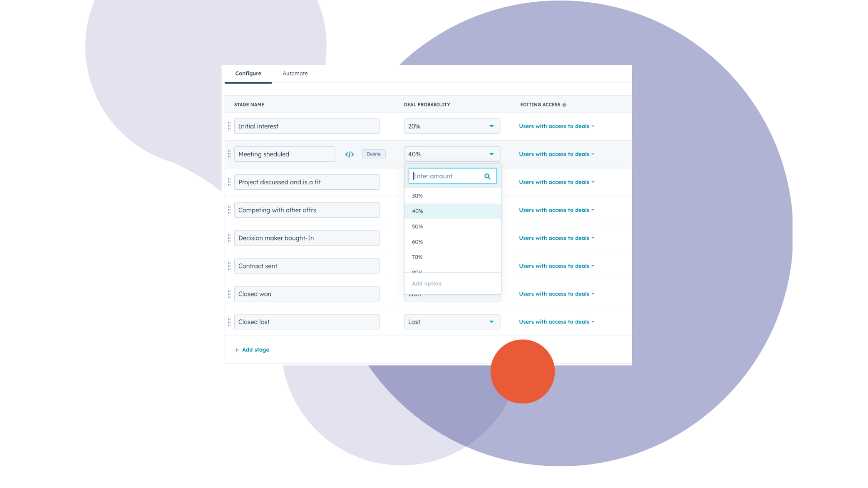Image resolution: width=868 pixels, height=488 pixels.
Task: Expand the 'Initial interest' deal probability dropdown
Action: click(491, 126)
